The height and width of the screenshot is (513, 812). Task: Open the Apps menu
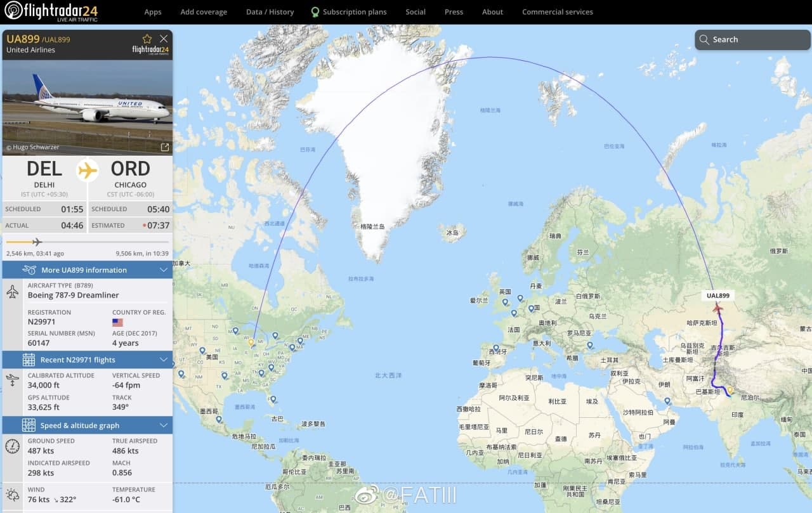coord(153,12)
